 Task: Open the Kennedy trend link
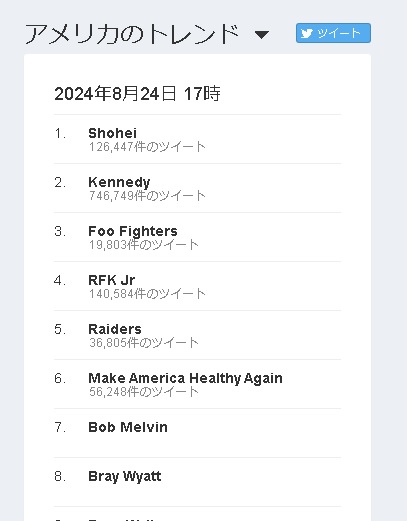(x=119, y=182)
